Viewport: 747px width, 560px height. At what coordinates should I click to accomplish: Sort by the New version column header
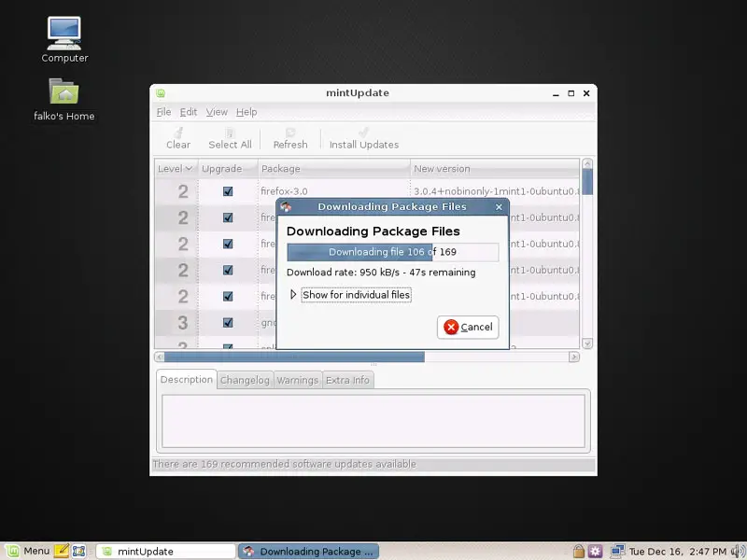point(495,169)
